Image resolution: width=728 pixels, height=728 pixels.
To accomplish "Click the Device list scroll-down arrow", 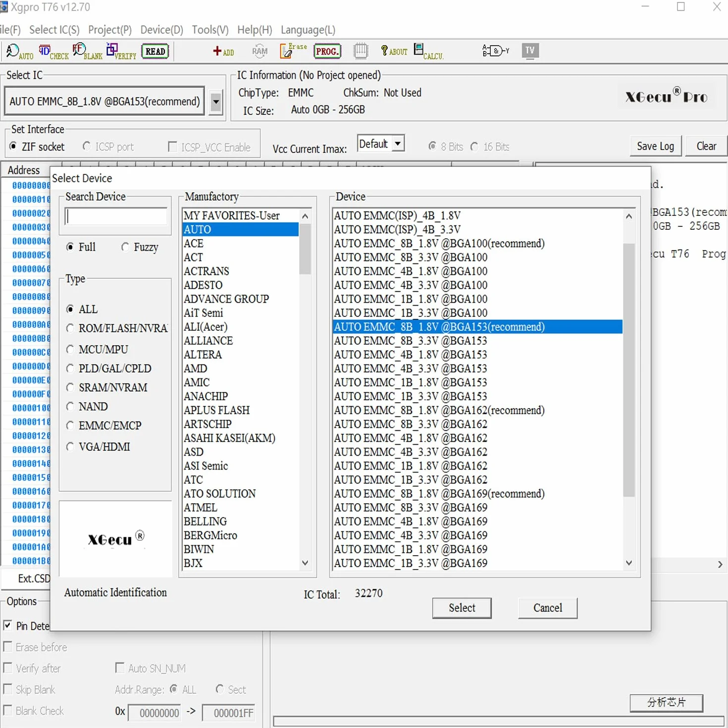I will point(629,563).
